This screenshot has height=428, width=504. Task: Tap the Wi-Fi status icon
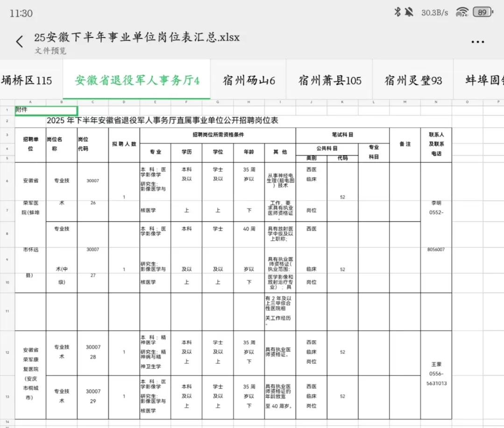(462, 12)
